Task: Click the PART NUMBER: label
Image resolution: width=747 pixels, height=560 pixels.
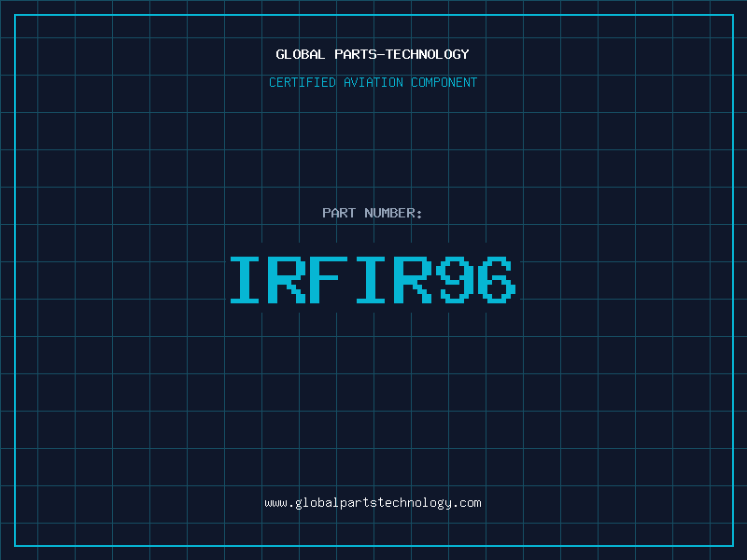Action: click(x=373, y=213)
